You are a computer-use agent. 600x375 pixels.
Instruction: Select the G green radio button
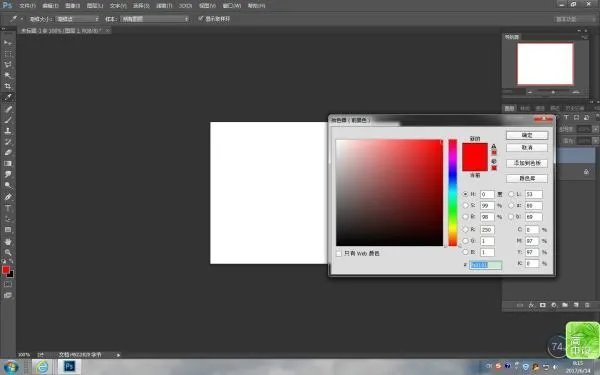pyautogui.click(x=465, y=241)
